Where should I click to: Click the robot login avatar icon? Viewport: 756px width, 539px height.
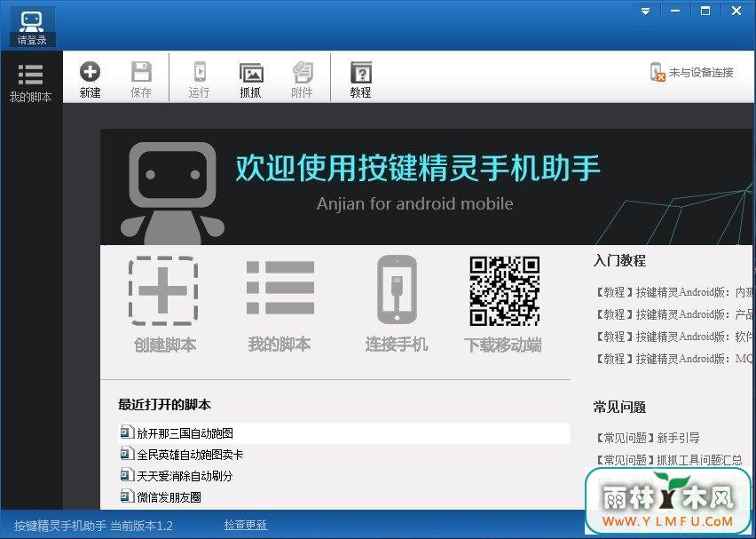[x=32, y=20]
